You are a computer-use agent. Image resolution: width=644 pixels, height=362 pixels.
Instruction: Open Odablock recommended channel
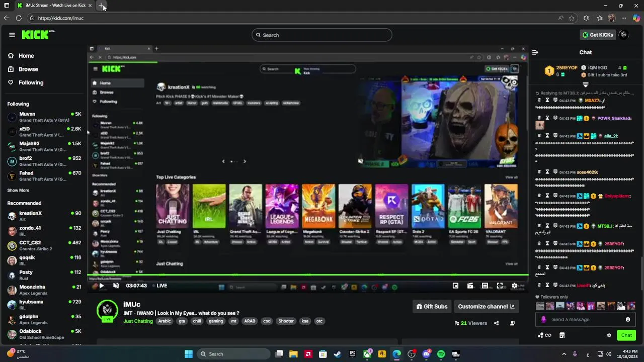pyautogui.click(x=44, y=334)
